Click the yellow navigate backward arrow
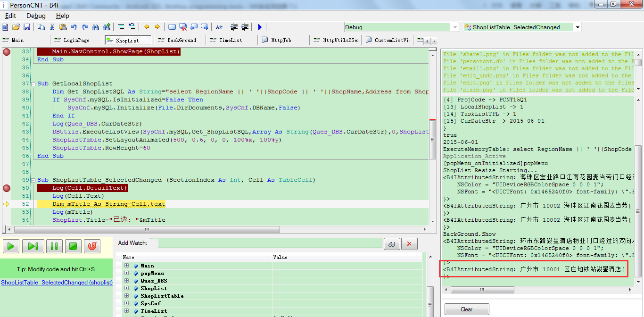The height and width of the screenshot is (317, 644). [147, 27]
